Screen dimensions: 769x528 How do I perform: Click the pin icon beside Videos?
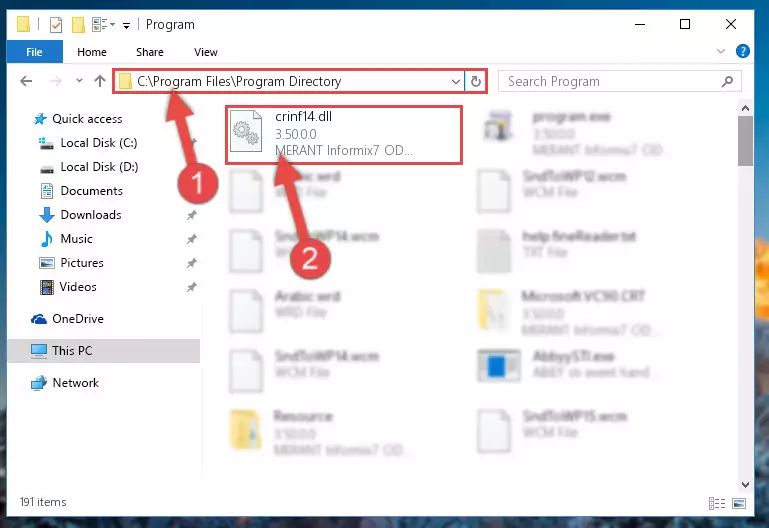click(192, 287)
